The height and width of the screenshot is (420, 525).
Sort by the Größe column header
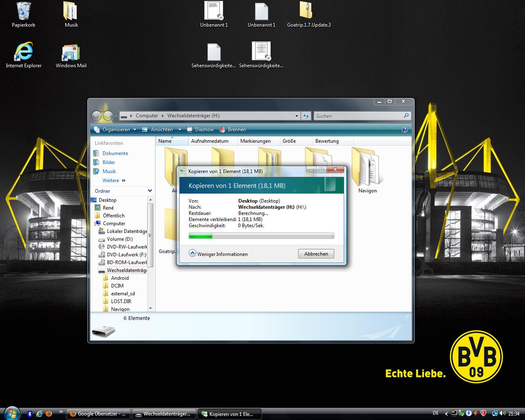pos(297,141)
